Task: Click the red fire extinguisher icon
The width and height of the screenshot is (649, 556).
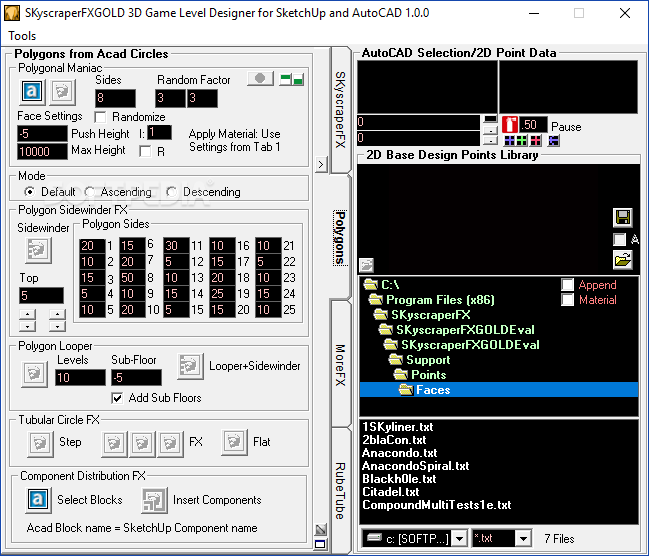Action: click(x=510, y=125)
